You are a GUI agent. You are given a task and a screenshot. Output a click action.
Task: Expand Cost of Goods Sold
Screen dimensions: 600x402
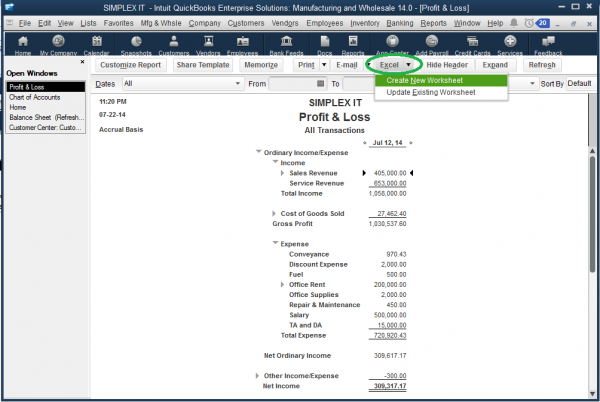(x=274, y=213)
